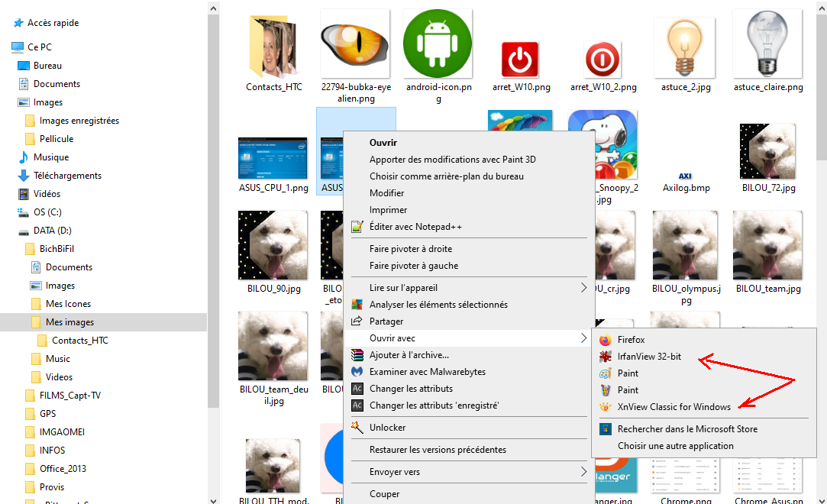Image resolution: width=827 pixels, height=504 pixels.
Task: Choose Imprimer from the context menu
Action: pyautogui.click(x=388, y=210)
